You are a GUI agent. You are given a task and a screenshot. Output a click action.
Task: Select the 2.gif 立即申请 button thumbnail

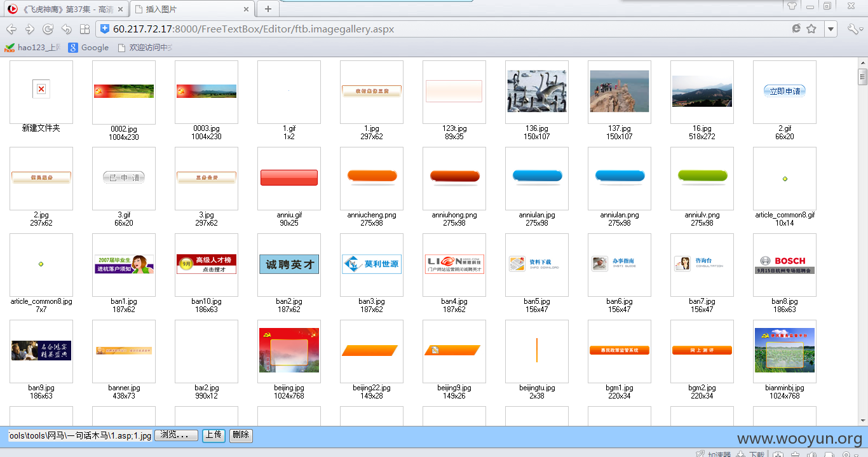coord(785,91)
